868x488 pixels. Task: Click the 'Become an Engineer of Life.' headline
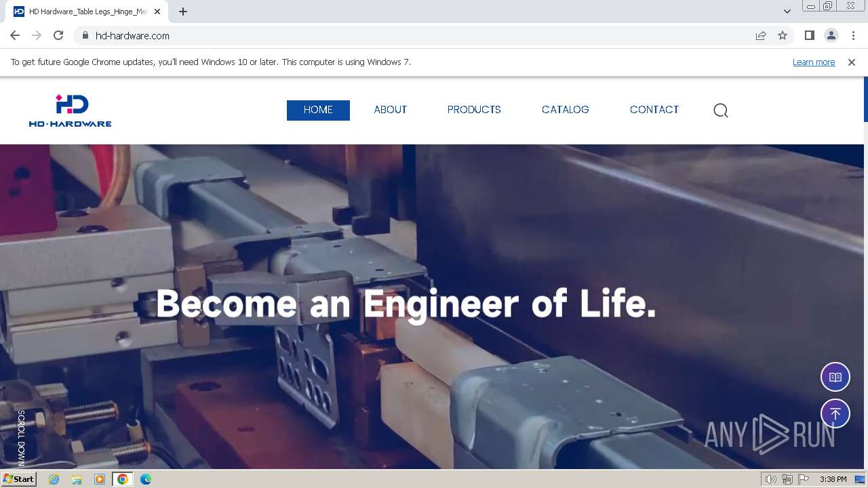click(x=406, y=304)
